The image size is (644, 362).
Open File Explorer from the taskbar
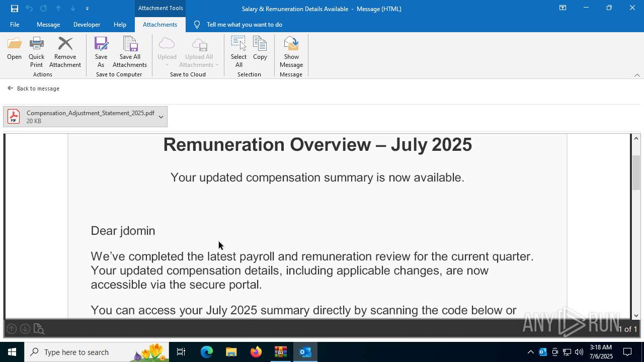click(231, 352)
